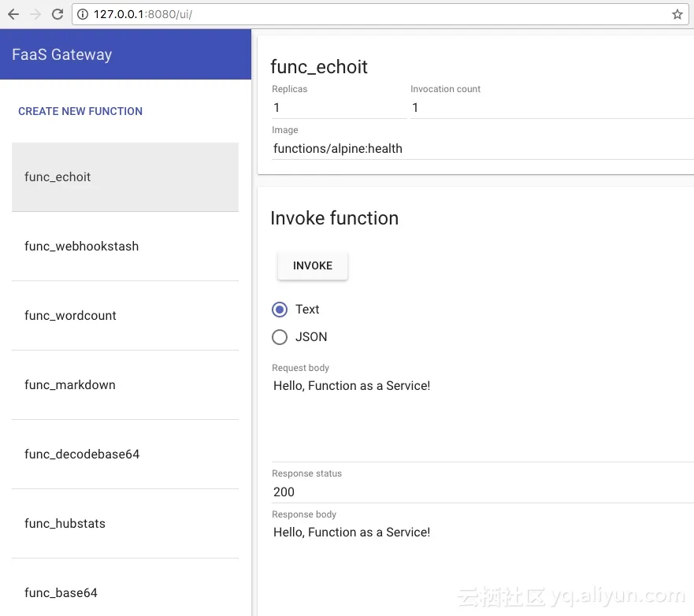Click the Invoke function heading
This screenshot has width=694, height=616.
click(335, 218)
